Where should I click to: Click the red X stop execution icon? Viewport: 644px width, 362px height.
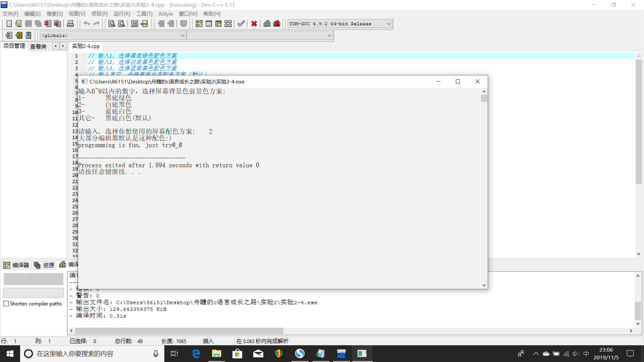(254, 23)
